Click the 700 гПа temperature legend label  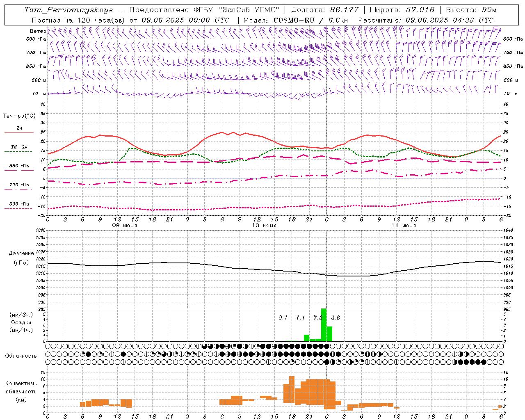coord(19,185)
